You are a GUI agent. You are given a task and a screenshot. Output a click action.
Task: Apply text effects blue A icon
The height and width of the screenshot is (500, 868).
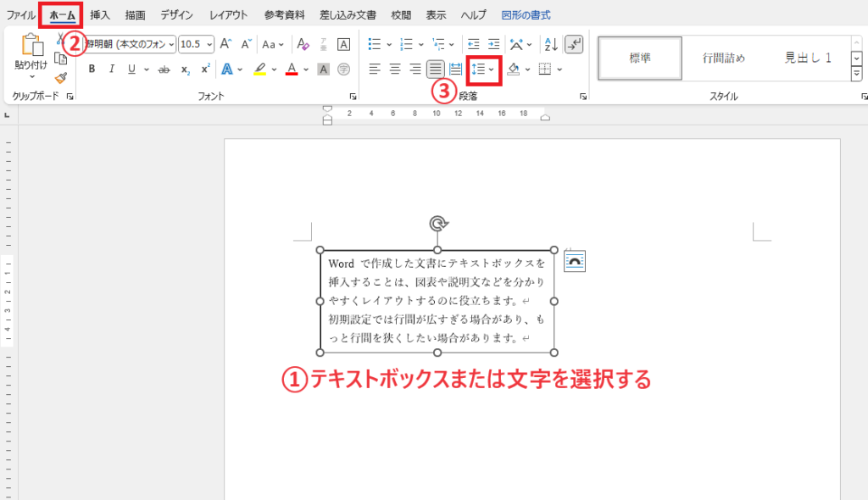coord(227,69)
